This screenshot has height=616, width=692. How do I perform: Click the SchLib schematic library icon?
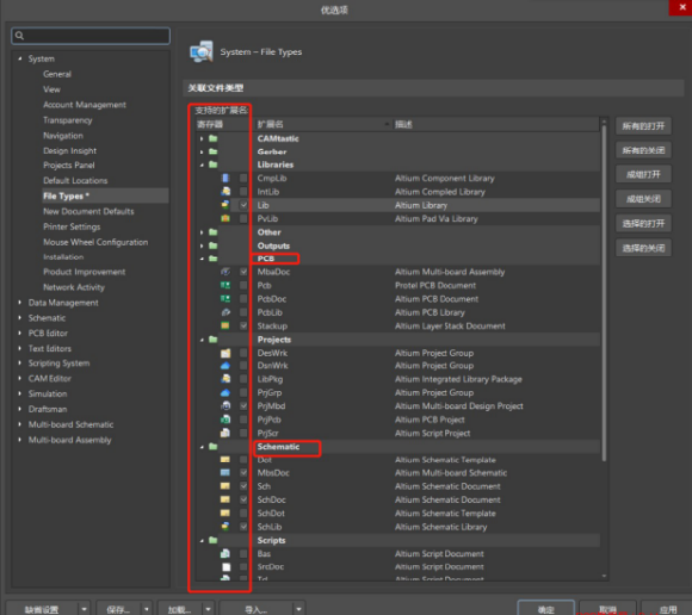[225, 527]
